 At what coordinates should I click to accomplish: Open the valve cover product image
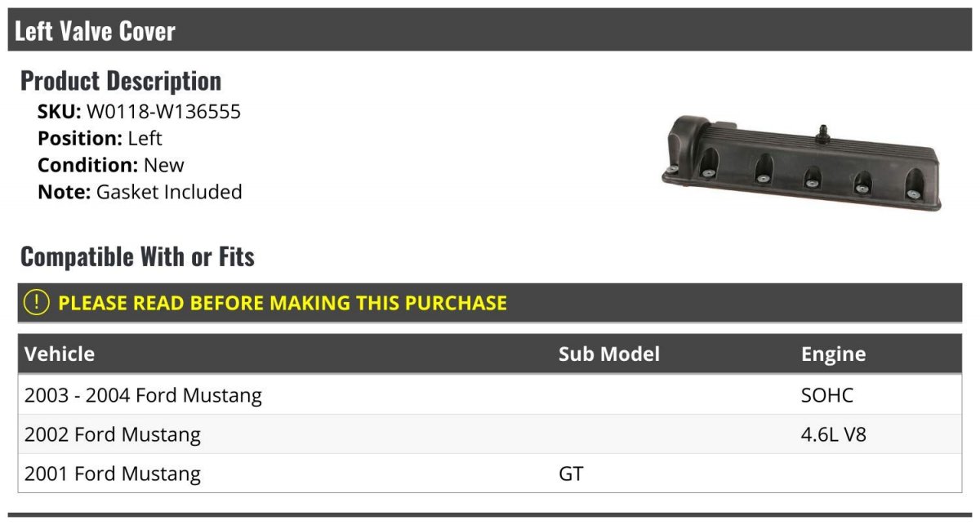[801, 163]
